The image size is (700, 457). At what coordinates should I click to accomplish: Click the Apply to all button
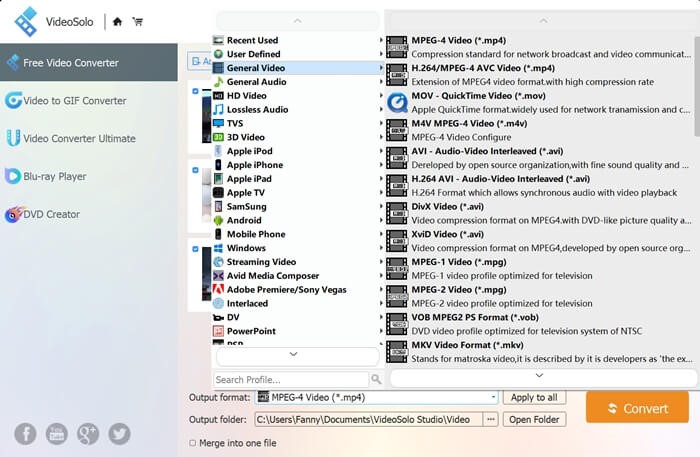pyautogui.click(x=534, y=397)
